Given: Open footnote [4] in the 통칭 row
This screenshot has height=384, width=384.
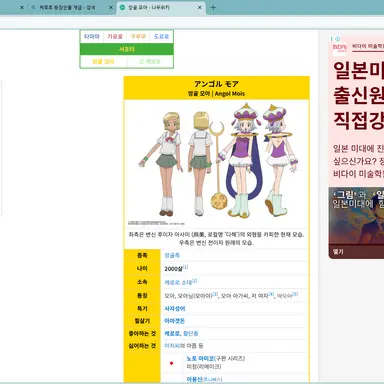Looking at the screenshot, I should [x=271, y=294].
